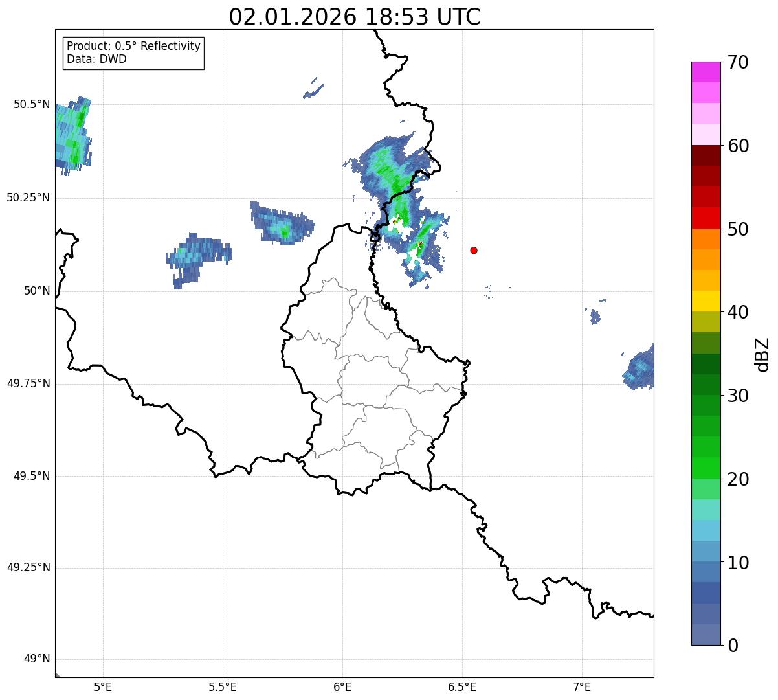Click the 60 label on colorbar
The height and width of the screenshot is (700, 778).
click(738, 146)
